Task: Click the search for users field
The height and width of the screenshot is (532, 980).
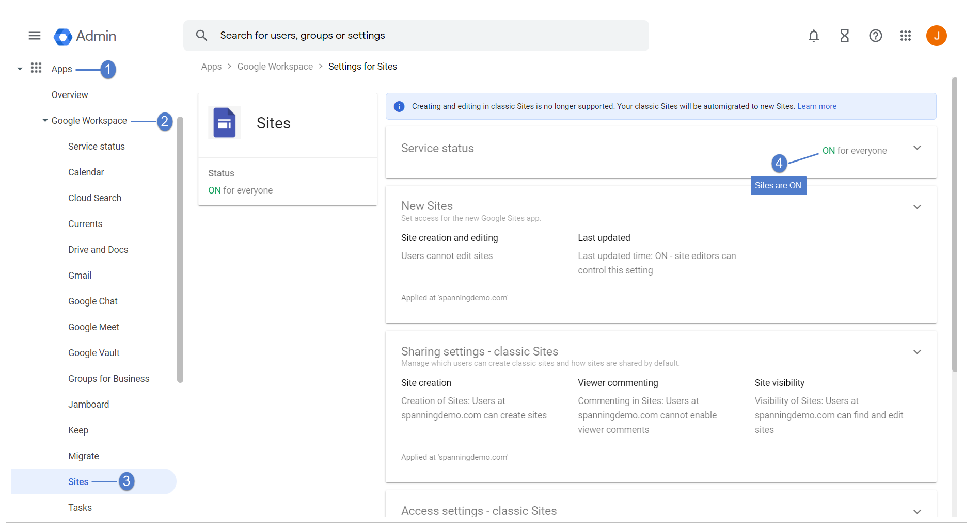Action: 416,36
